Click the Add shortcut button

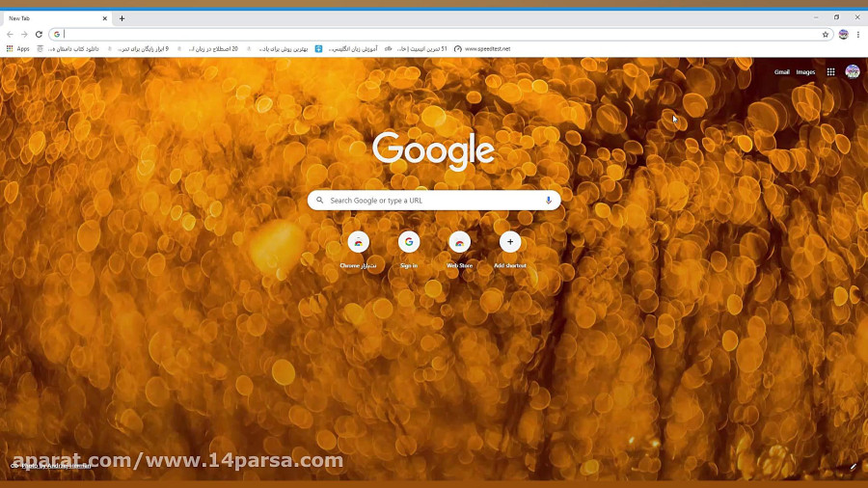click(x=510, y=250)
